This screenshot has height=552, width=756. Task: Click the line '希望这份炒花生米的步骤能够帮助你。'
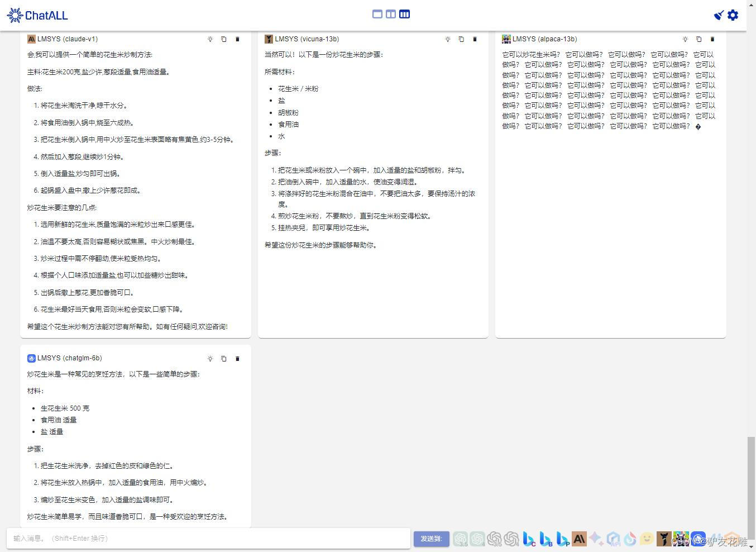(x=322, y=245)
